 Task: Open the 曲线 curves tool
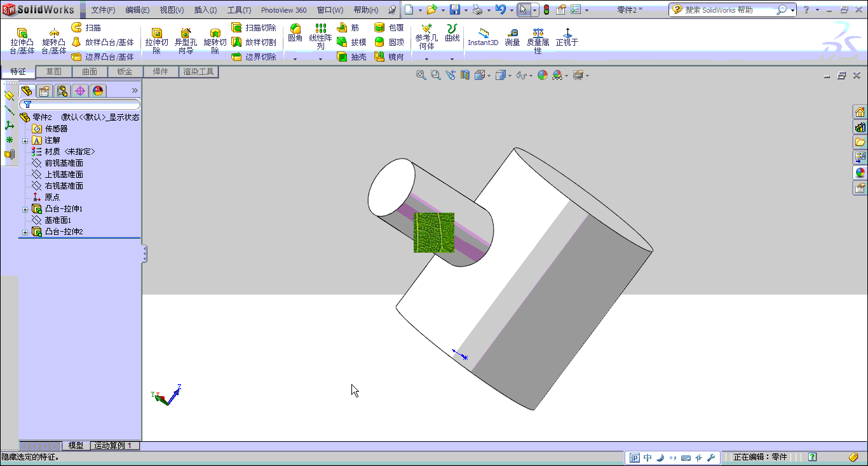tap(452, 33)
